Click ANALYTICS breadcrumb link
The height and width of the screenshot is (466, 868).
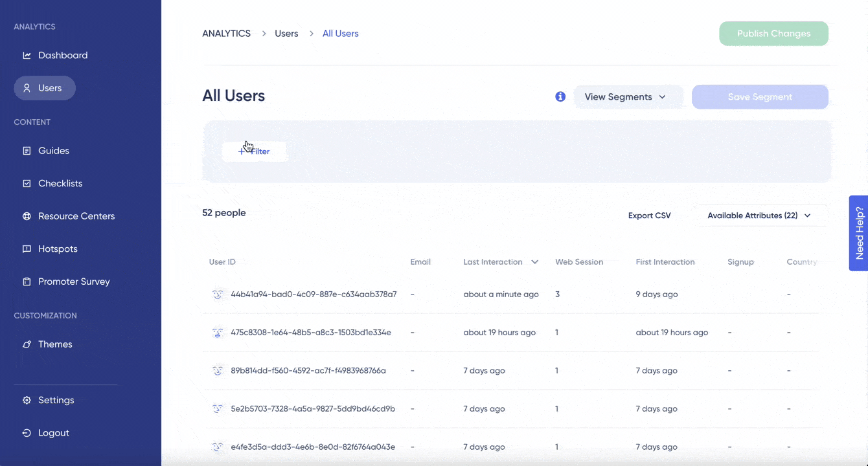[226, 34]
